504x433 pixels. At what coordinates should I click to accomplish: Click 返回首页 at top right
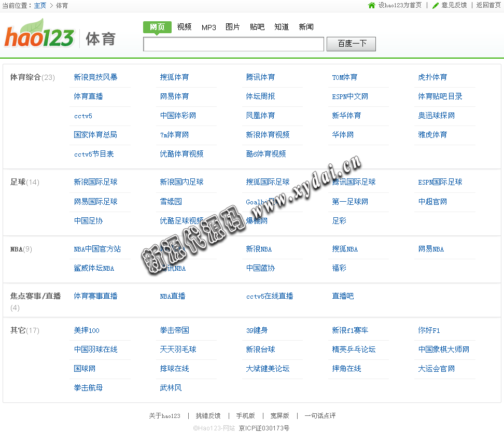488,5
